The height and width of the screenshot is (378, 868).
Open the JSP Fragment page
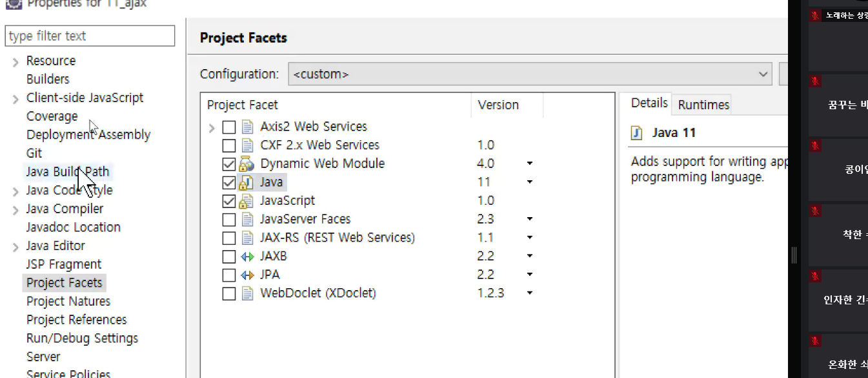point(63,264)
